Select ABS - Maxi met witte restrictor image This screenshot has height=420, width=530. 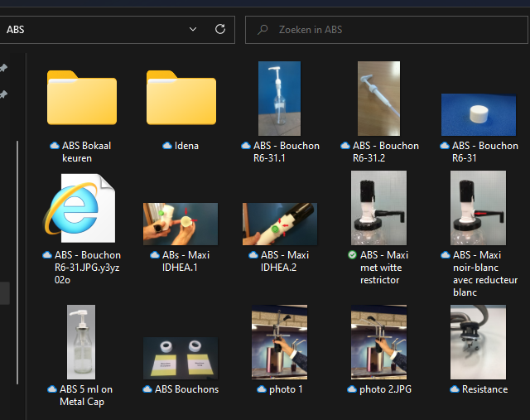[x=378, y=208]
